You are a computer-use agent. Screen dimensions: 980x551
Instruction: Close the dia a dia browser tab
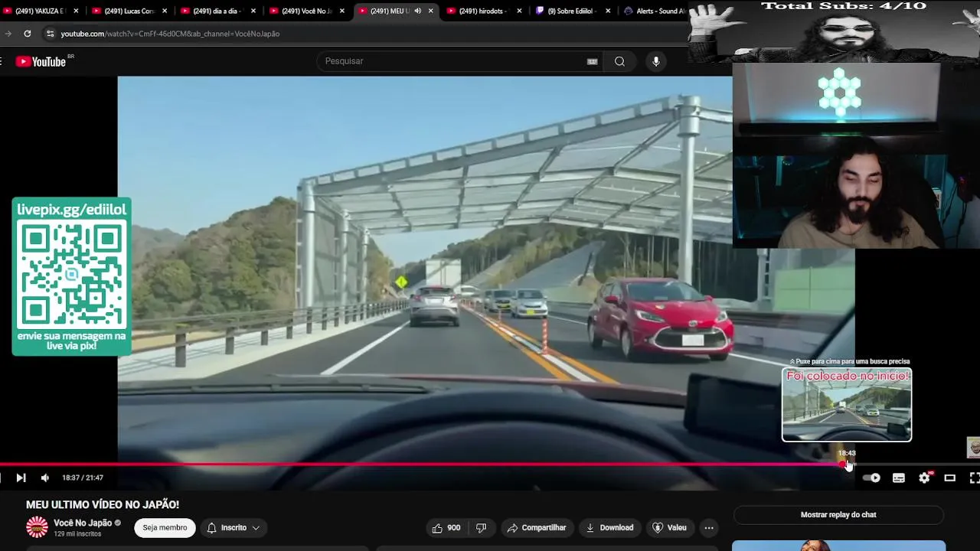coord(253,11)
